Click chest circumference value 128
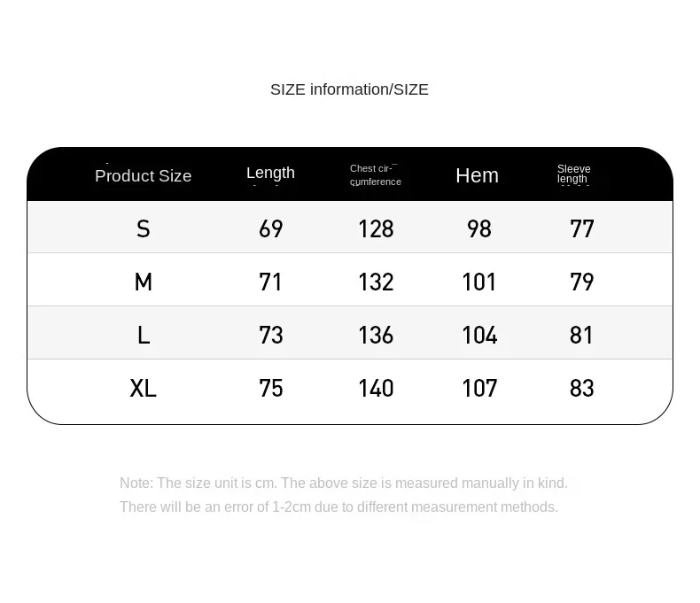 [x=376, y=228]
